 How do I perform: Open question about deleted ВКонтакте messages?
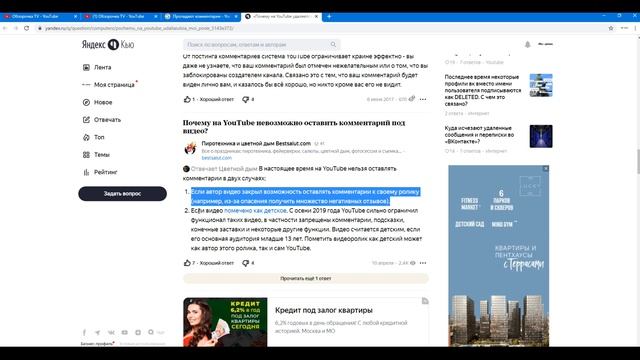(x=479, y=135)
